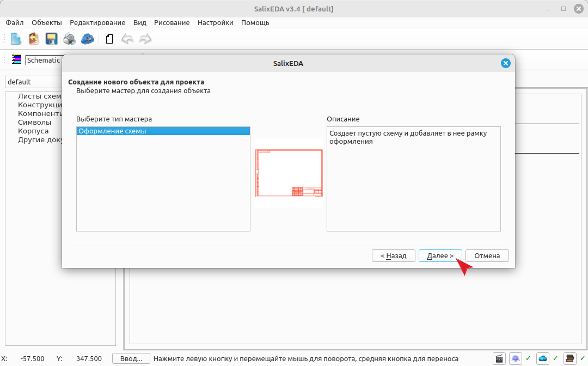The width and height of the screenshot is (588, 366).
Task: Click the X coordinate value -57.500
Action: [x=32, y=359]
